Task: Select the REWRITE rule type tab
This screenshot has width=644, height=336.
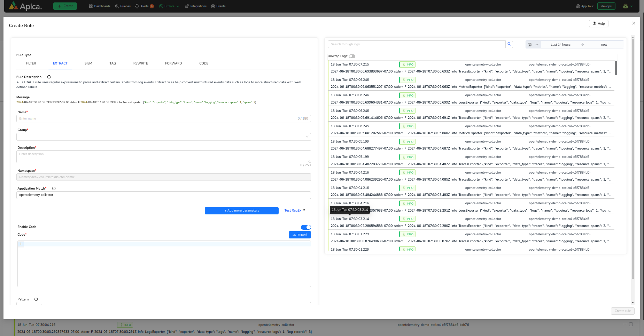Action: pos(140,63)
